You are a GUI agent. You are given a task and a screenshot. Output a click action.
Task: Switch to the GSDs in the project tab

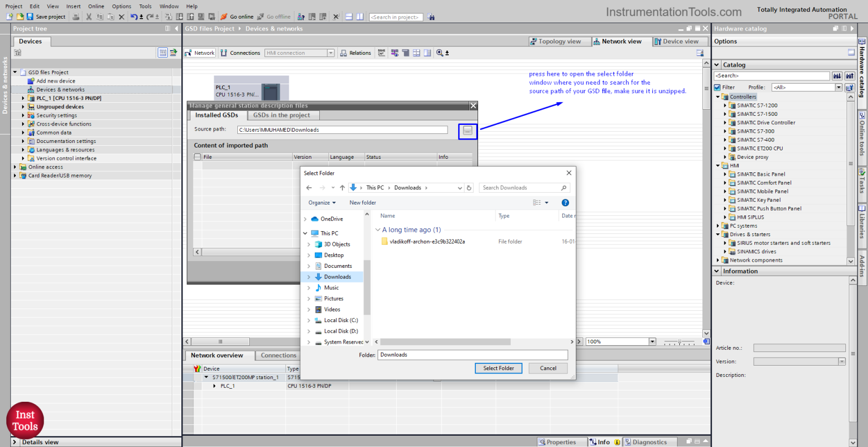pyautogui.click(x=281, y=115)
